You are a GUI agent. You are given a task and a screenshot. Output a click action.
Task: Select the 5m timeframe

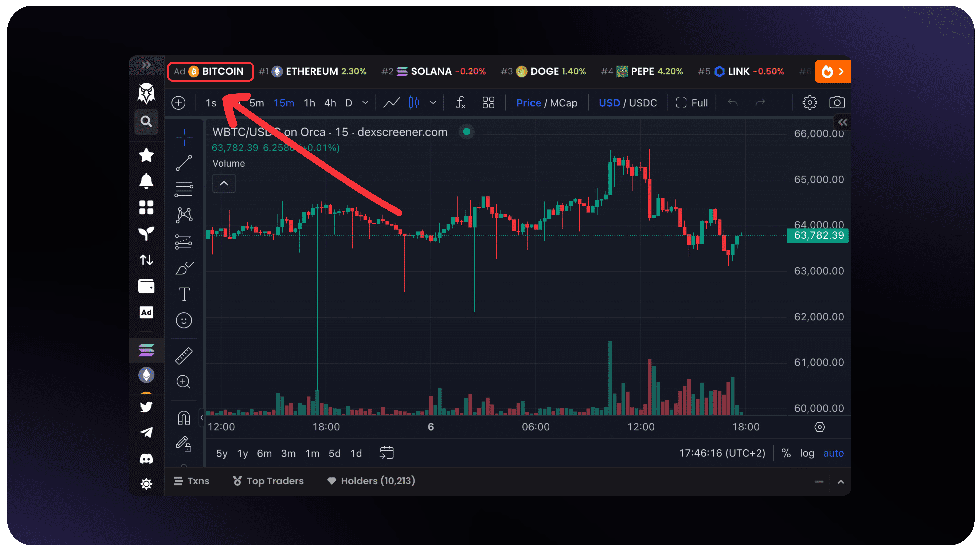click(257, 103)
